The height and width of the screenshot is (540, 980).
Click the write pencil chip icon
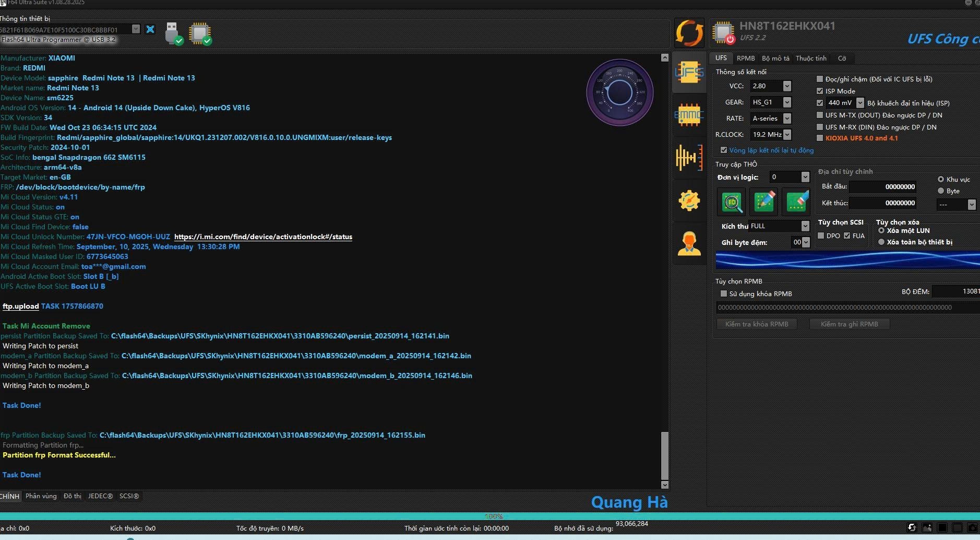(764, 202)
